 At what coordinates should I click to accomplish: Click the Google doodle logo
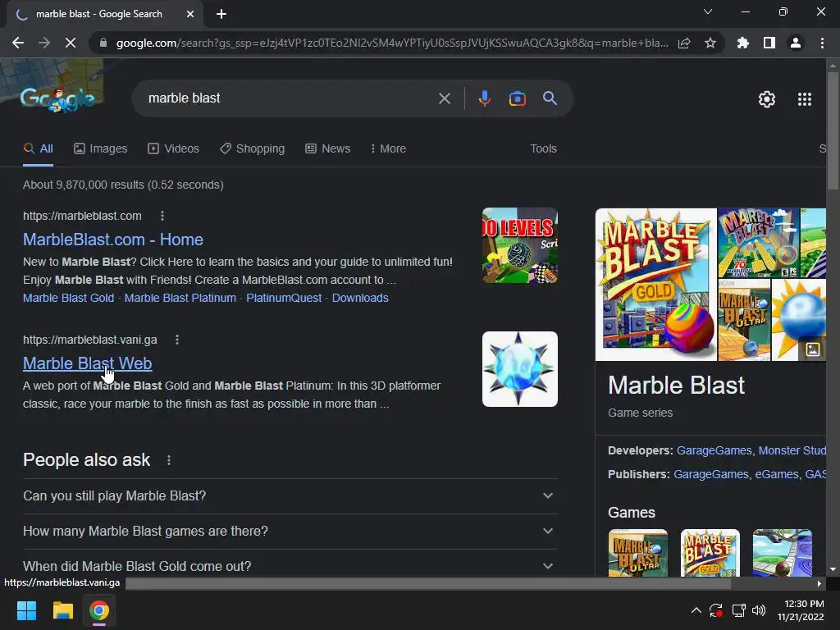coord(58,98)
